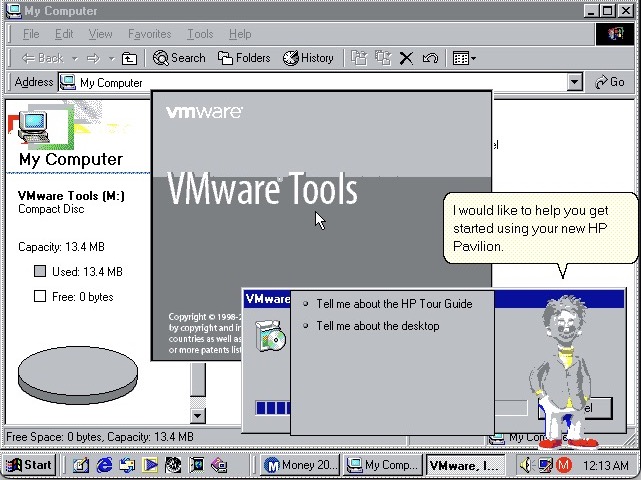Expand the Back button history arrow
This screenshot has width=641, height=480.
pos(74,58)
